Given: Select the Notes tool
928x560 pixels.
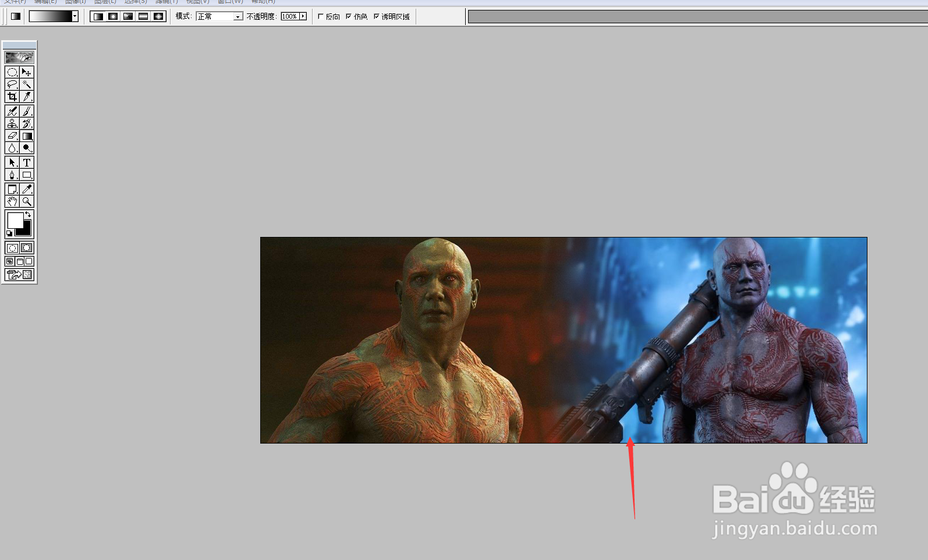Looking at the screenshot, I should [12, 189].
